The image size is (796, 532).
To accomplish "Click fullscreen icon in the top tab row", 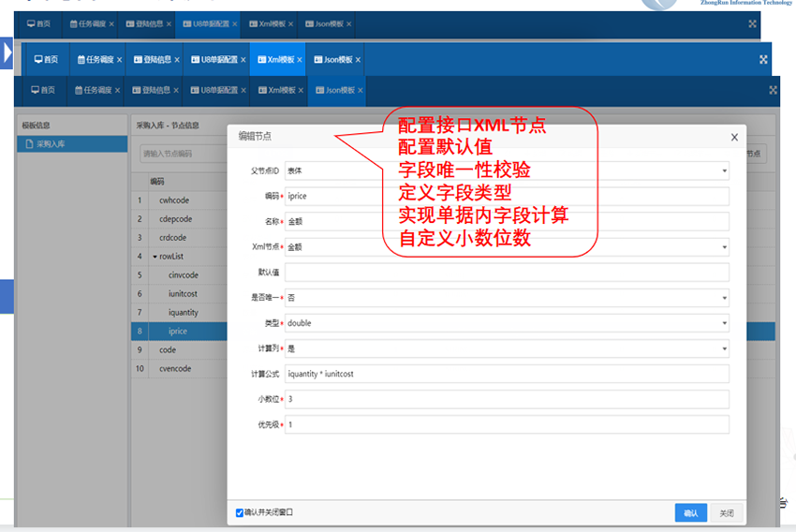I will coord(752,23).
